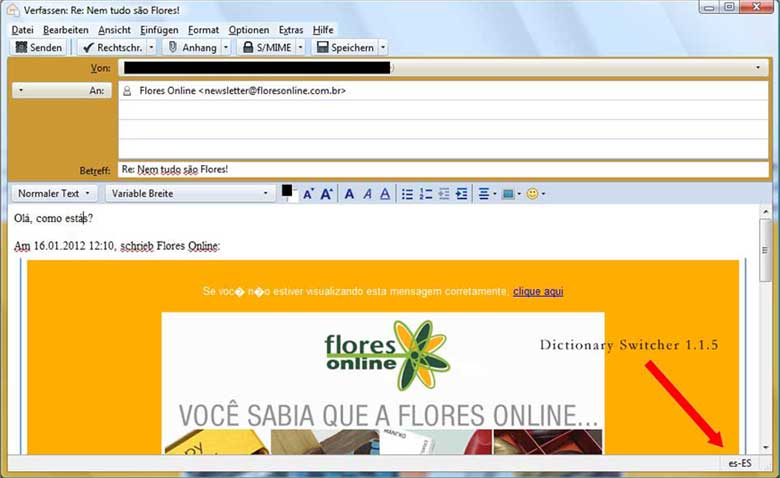Click the 'clique aqui' link
780x478 pixels.
(x=538, y=291)
